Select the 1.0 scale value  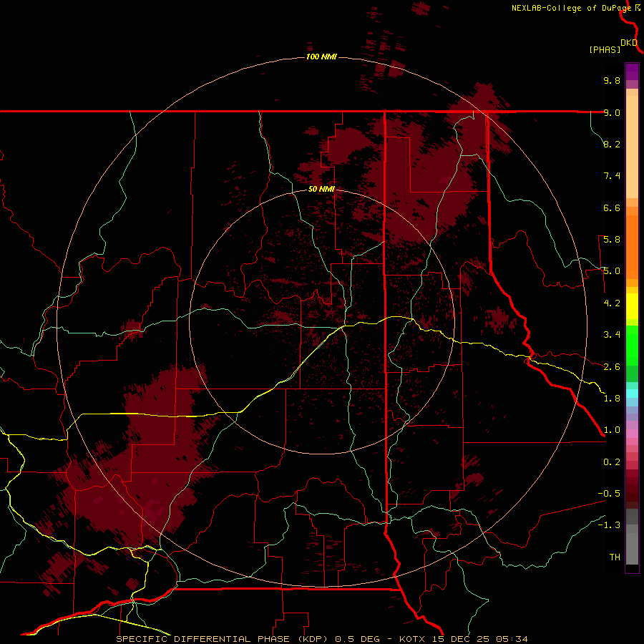(x=612, y=430)
